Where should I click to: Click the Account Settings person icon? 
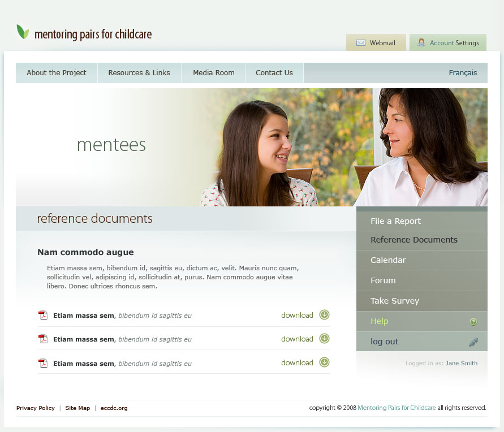[421, 42]
